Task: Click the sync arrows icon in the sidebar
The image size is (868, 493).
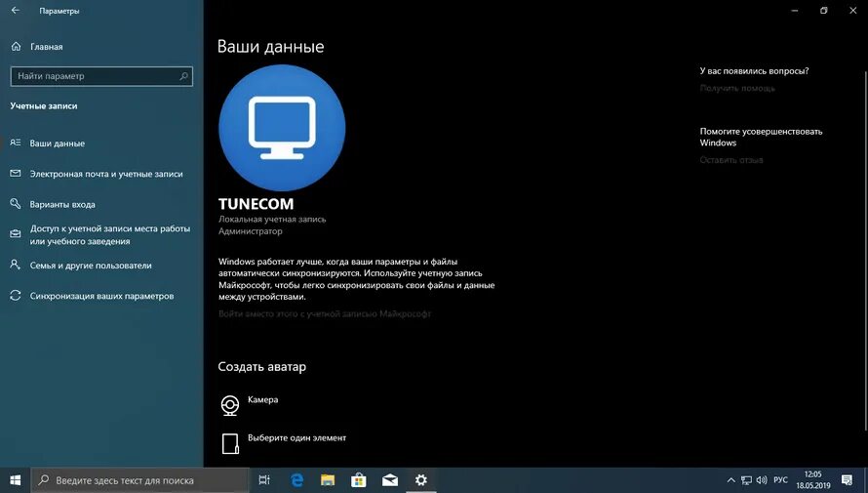Action: click(x=16, y=295)
